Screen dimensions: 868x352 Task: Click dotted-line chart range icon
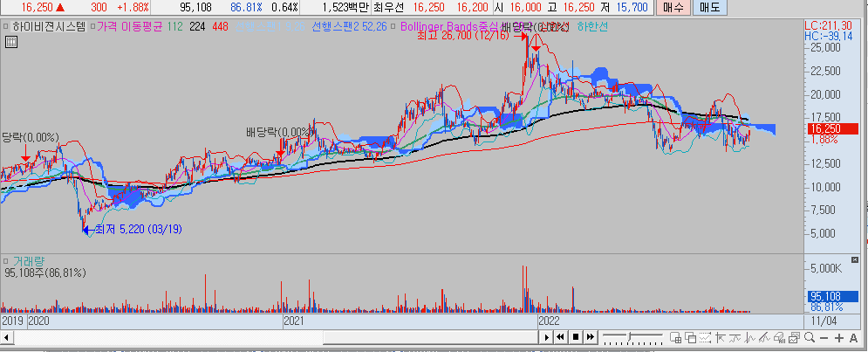[x=705, y=337]
